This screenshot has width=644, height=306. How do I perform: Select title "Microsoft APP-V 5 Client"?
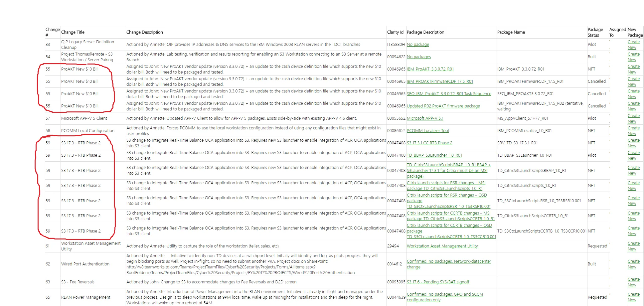84,118
